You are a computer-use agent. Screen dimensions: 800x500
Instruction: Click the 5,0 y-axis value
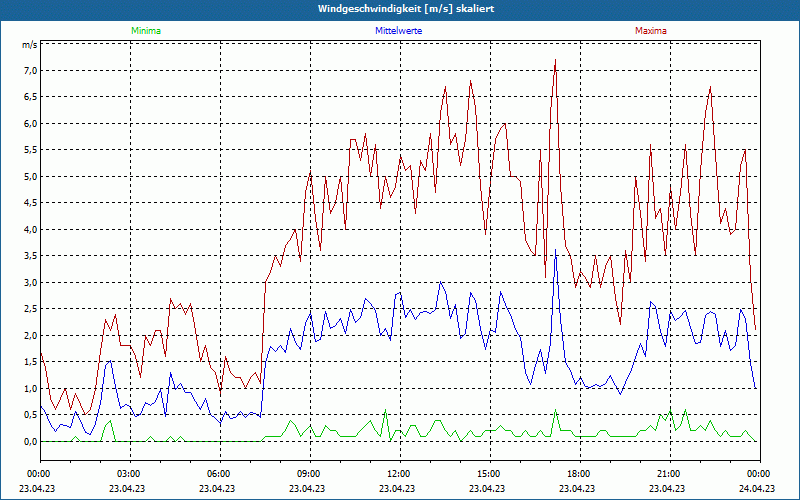30,177
